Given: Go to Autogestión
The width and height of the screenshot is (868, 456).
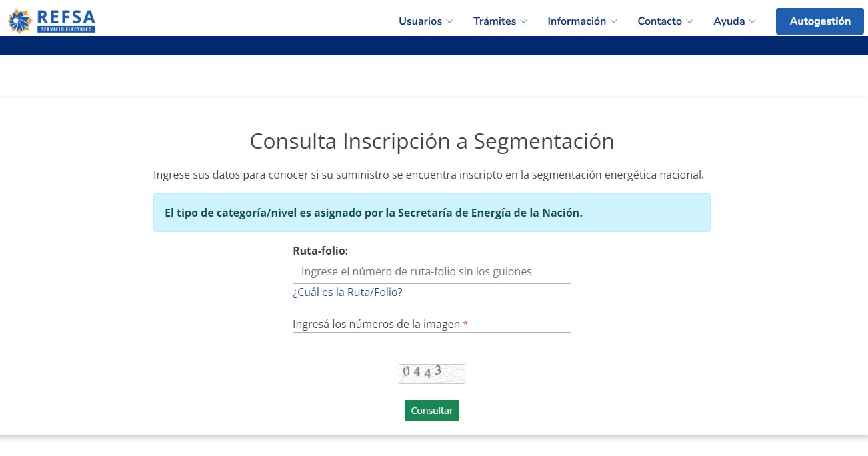Looking at the screenshot, I should 819,21.
